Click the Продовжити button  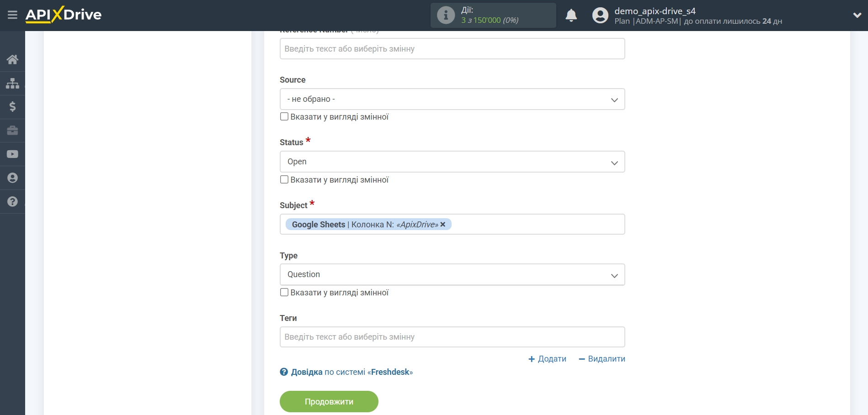(329, 402)
